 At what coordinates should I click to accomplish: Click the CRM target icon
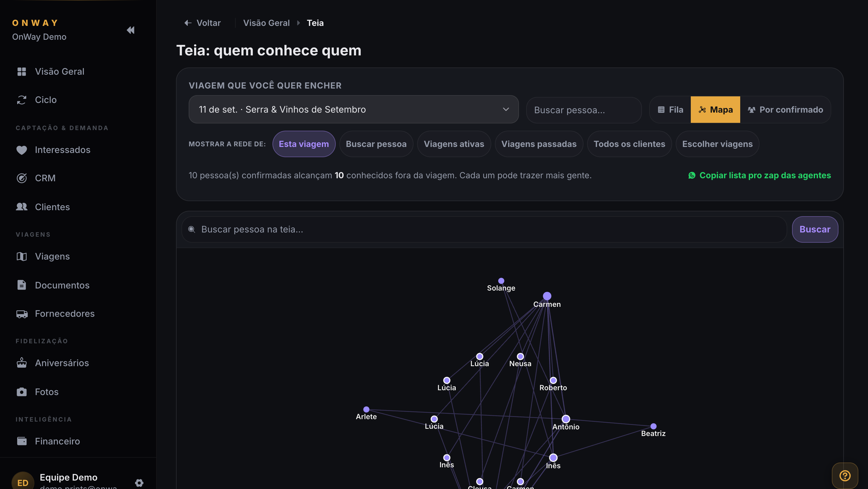(22, 178)
